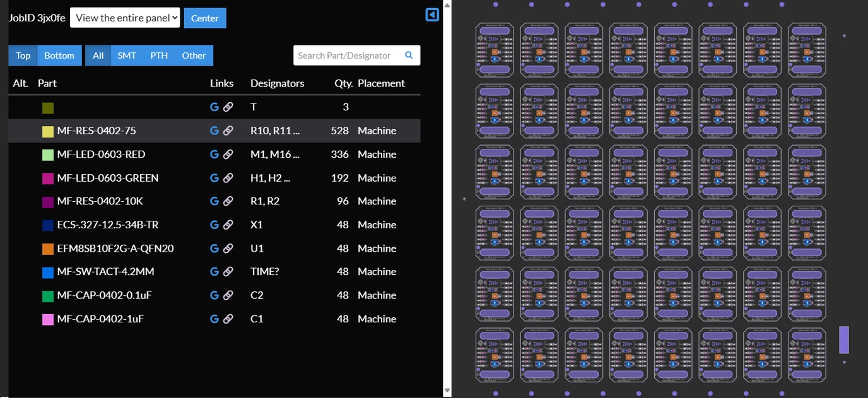Click the search magnifier icon
Screen dimensions: 868x398
coord(409,56)
